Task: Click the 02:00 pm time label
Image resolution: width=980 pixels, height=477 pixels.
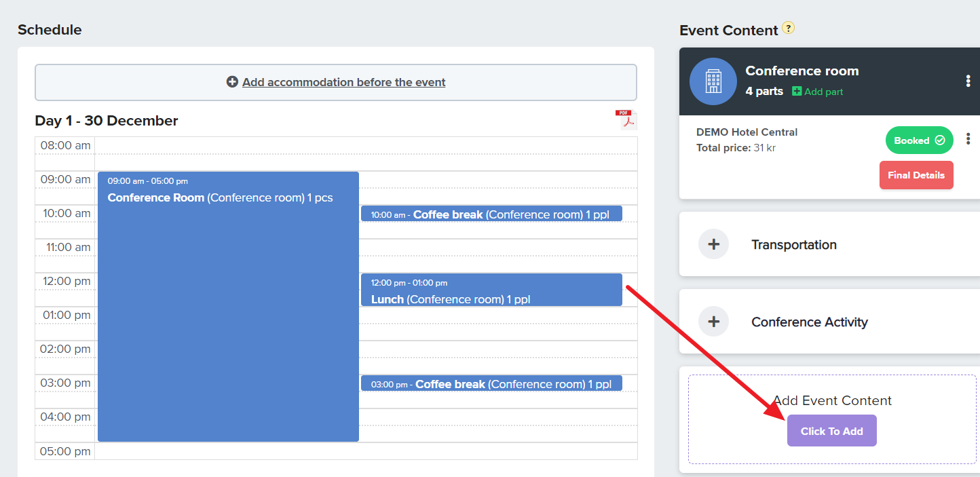Action: tap(65, 349)
